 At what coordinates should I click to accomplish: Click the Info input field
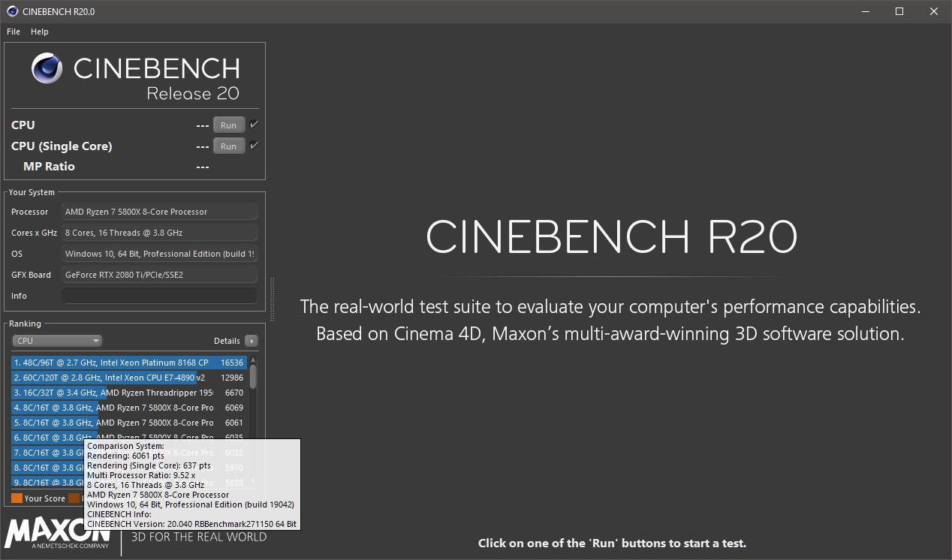tap(159, 296)
